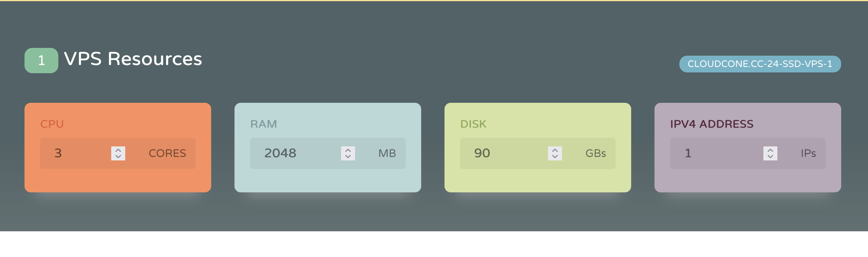Click the VPS Resources heading
The height and width of the screenshot is (257, 868).
(133, 59)
